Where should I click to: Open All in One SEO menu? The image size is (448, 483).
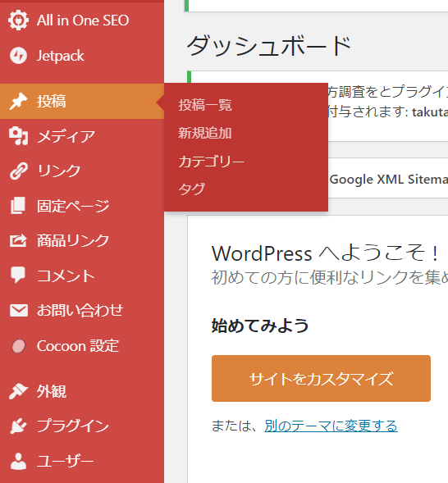click(82, 21)
